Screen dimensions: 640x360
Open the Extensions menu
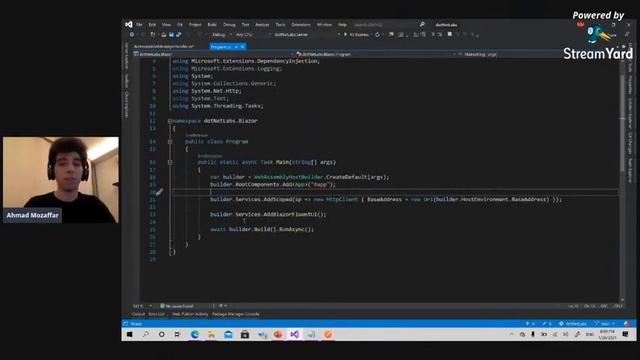click(301, 25)
